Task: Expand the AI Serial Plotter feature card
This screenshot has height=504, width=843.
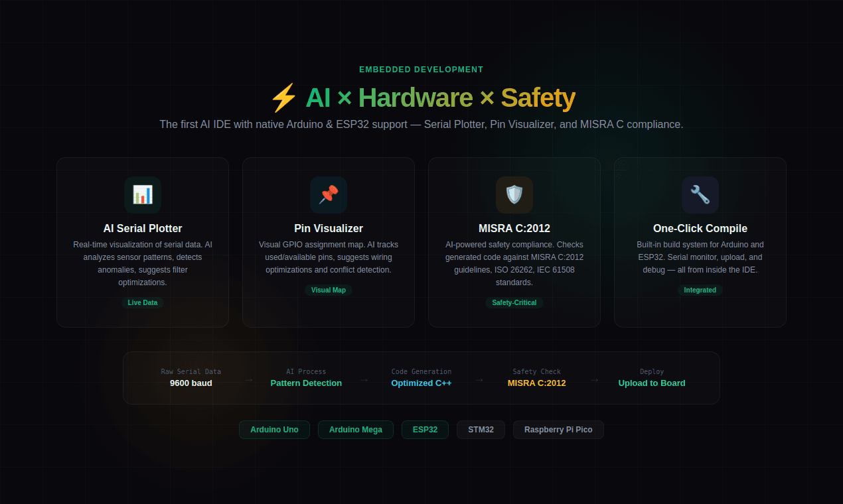Action: coord(143,242)
